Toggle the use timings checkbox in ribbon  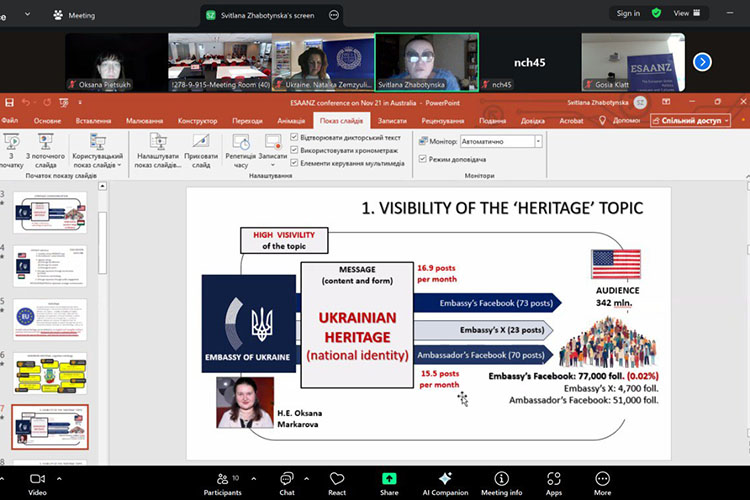(x=294, y=150)
